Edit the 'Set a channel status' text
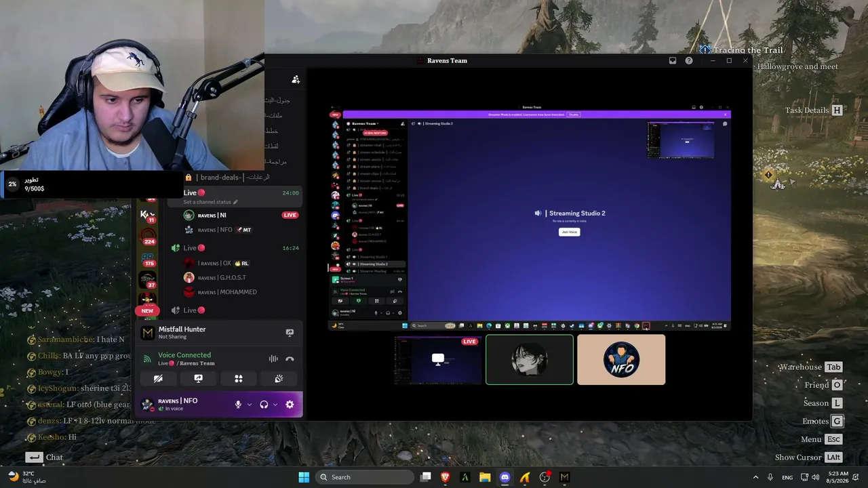 tap(211, 202)
